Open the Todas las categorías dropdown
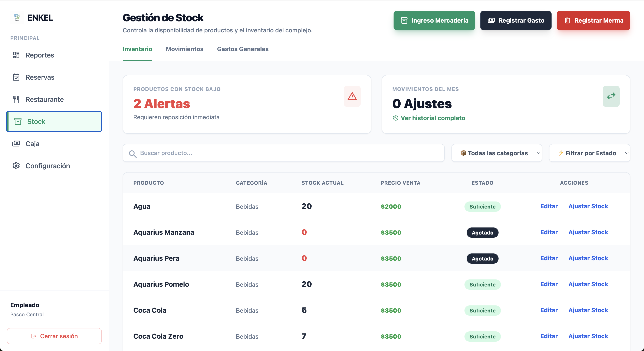Image resolution: width=644 pixels, height=351 pixels. click(496, 153)
